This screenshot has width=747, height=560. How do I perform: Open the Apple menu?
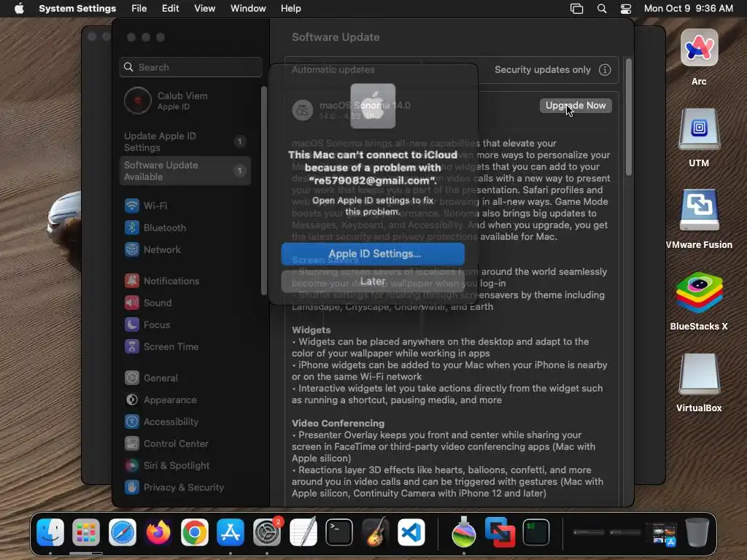pyautogui.click(x=19, y=9)
